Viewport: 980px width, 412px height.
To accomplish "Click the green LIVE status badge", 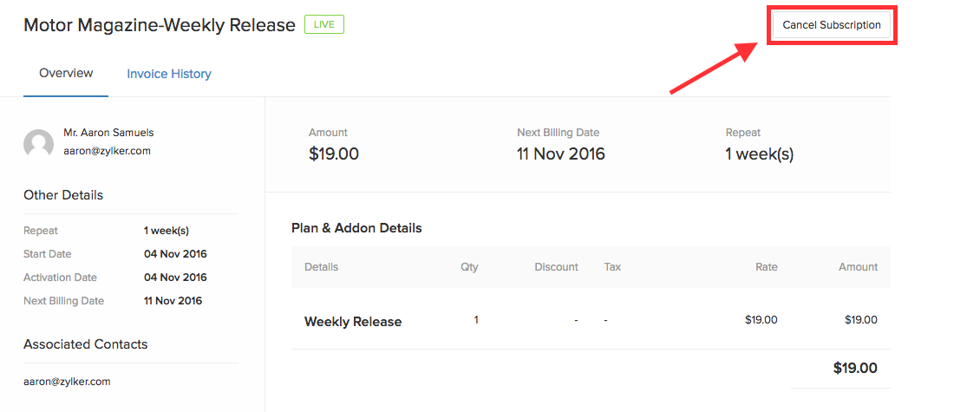I will click(323, 24).
